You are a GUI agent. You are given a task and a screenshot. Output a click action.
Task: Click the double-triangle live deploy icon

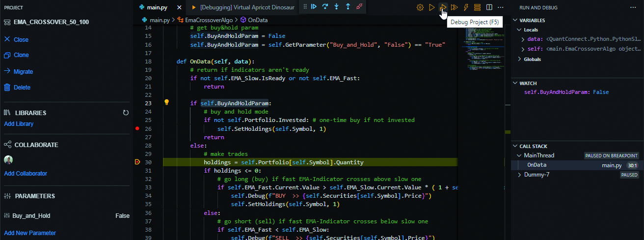click(x=455, y=7)
